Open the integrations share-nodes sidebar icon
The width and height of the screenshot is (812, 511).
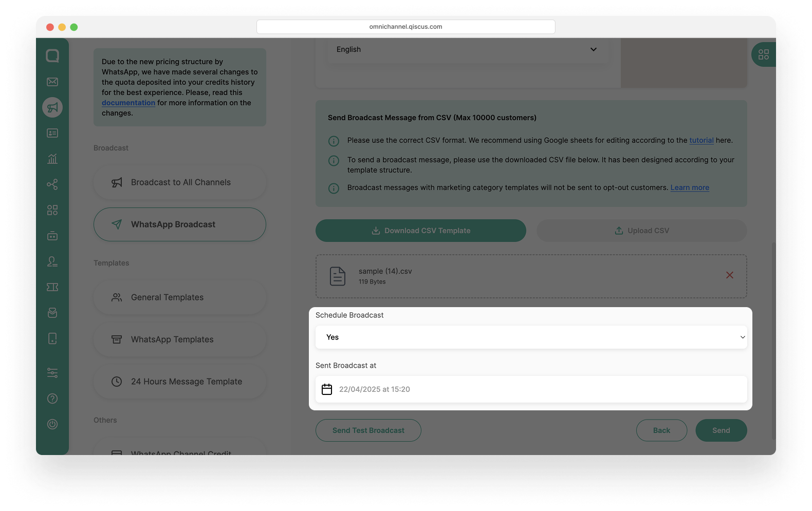click(52, 184)
